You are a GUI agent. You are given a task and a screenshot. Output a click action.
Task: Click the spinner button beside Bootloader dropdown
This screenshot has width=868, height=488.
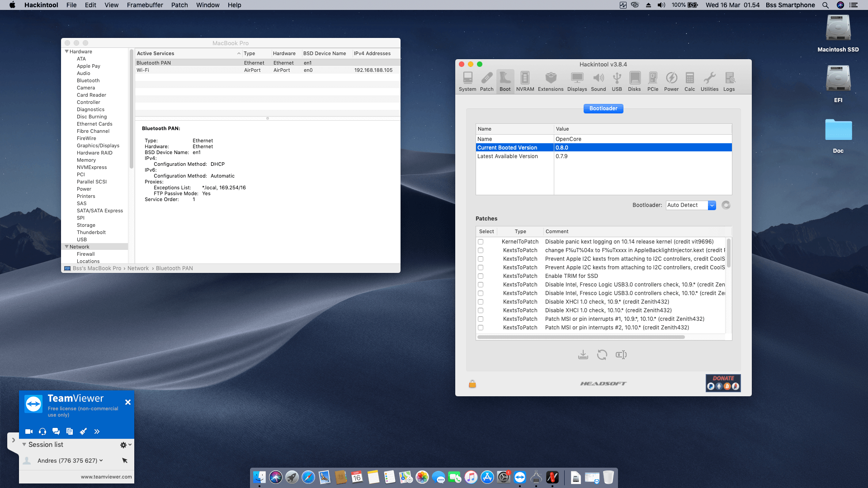coord(726,205)
